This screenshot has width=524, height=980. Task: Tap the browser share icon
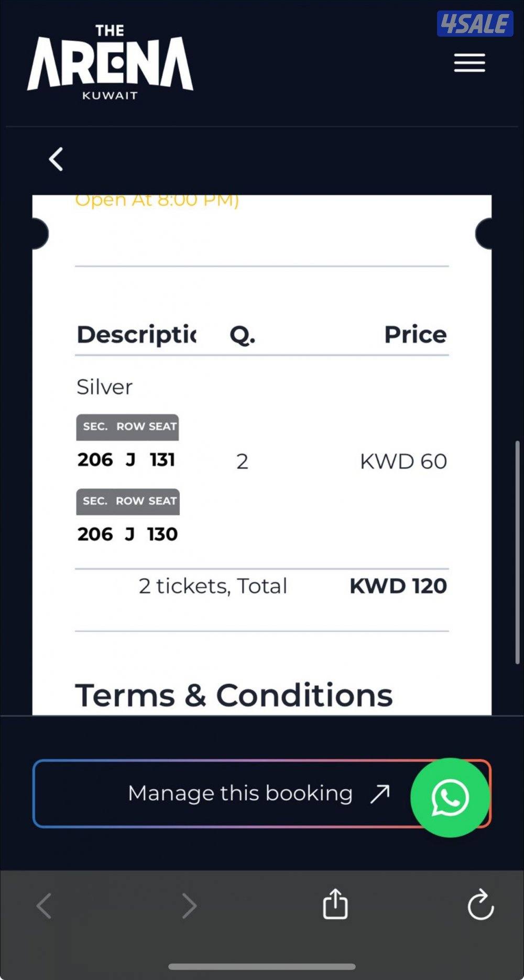(335, 904)
